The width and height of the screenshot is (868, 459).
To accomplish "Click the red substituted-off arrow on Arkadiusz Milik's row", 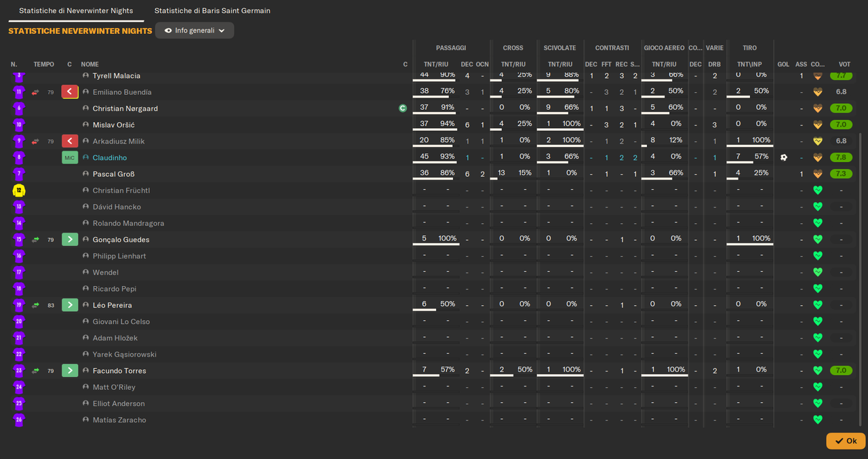I will pos(70,141).
